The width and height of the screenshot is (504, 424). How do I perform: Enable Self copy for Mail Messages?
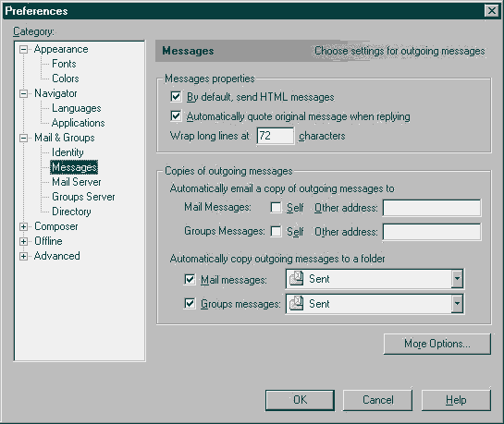(276, 208)
